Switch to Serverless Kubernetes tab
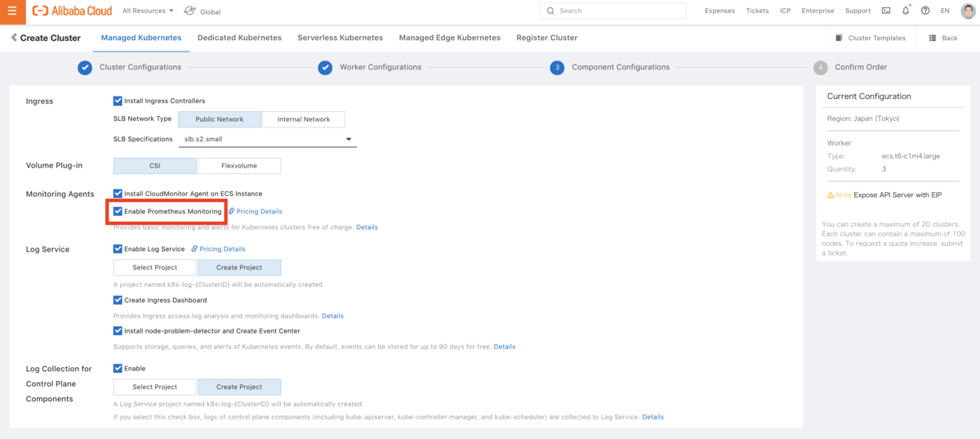980x439 pixels. click(x=340, y=38)
